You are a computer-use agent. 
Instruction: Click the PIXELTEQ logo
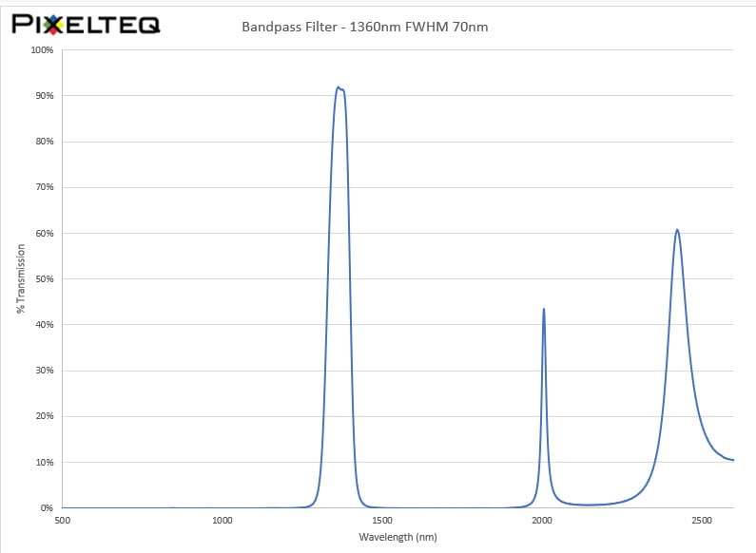click(86, 24)
